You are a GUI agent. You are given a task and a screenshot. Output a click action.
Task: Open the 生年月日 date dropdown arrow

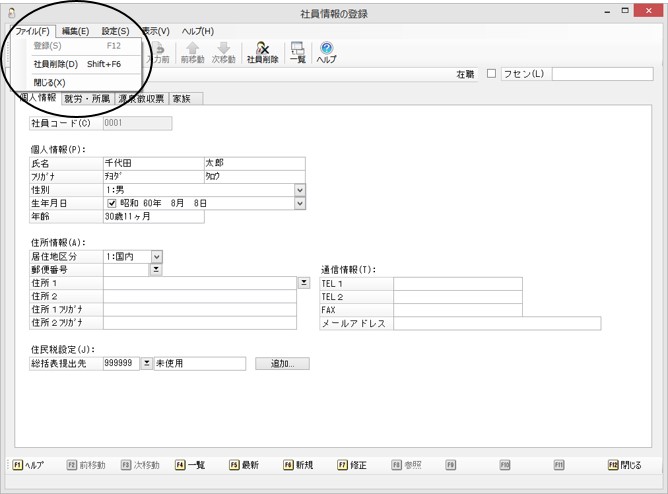pos(300,204)
